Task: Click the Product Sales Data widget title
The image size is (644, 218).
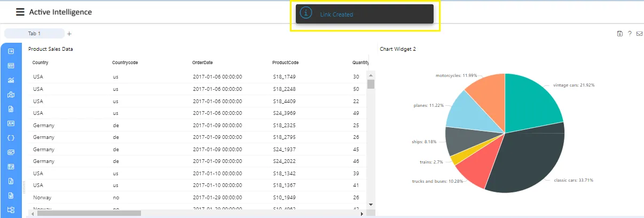Action: pyautogui.click(x=51, y=49)
